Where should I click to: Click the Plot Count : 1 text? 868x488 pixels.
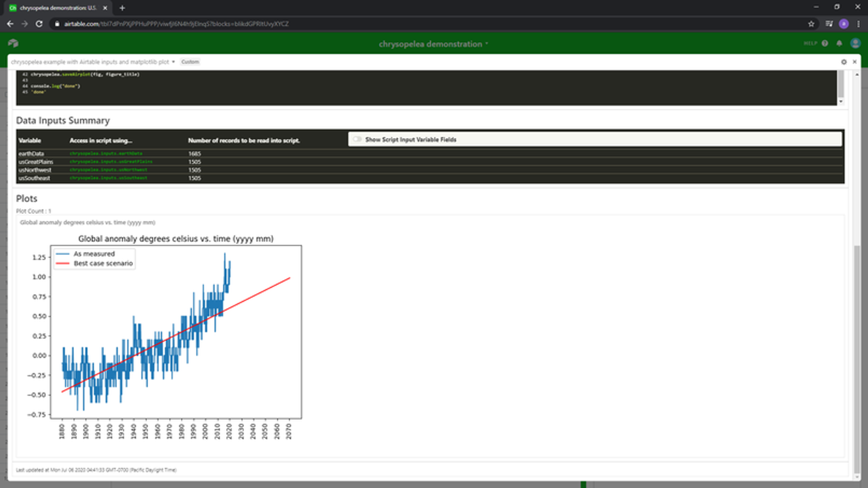34,211
